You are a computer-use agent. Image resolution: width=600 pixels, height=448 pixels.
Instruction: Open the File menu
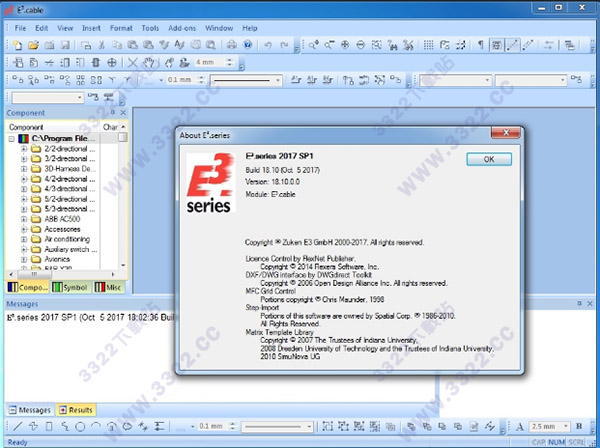tap(20, 28)
